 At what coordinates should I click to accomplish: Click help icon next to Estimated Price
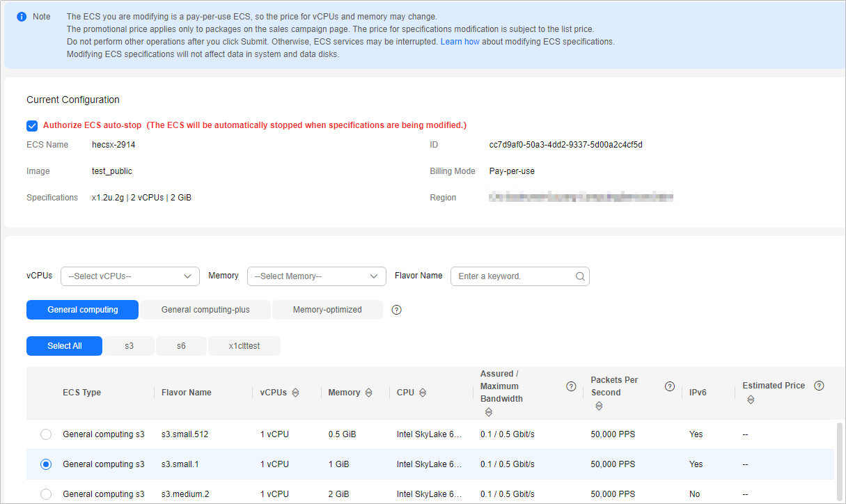click(819, 386)
